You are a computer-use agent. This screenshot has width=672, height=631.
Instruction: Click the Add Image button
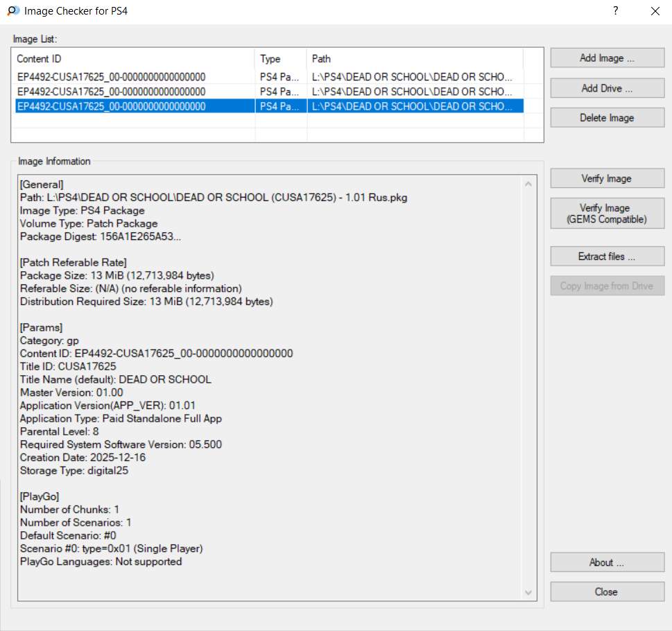(607, 58)
